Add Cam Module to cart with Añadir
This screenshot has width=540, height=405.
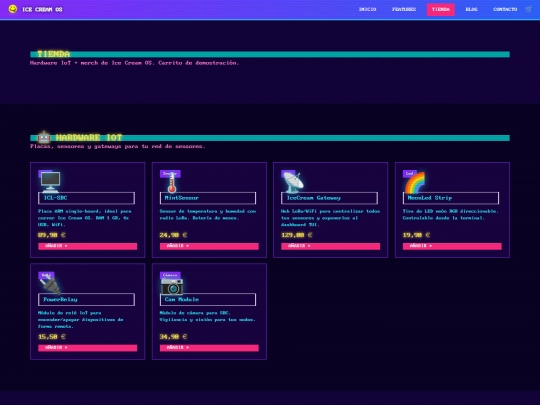pos(209,348)
